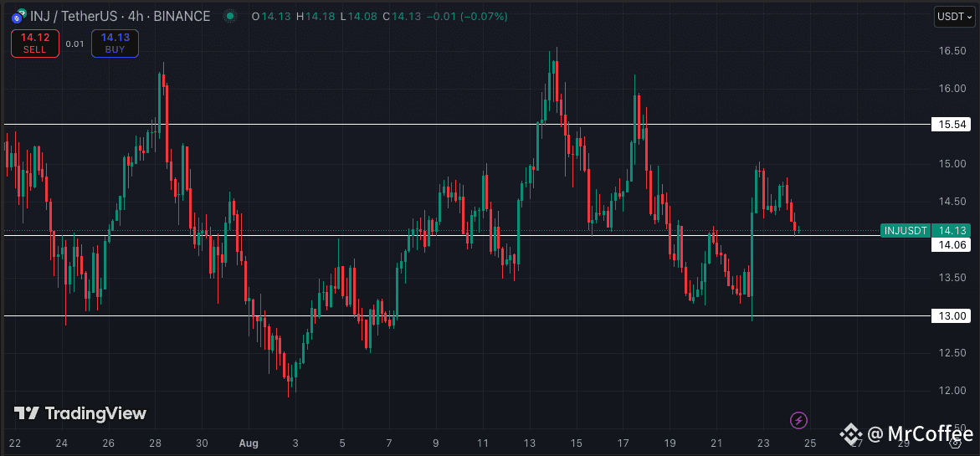Click the change −0.01 (−0.07%) text

pos(467,17)
